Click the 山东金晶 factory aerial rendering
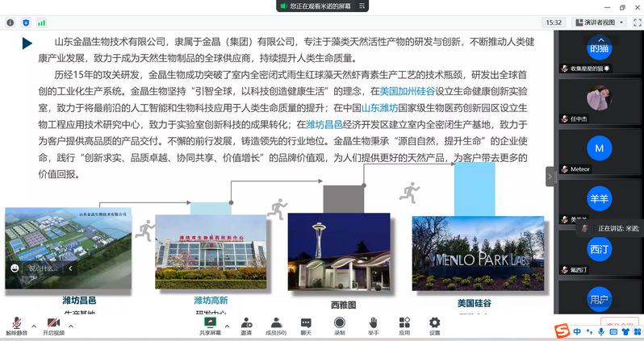The width and height of the screenshot is (644, 341). click(68, 247)
